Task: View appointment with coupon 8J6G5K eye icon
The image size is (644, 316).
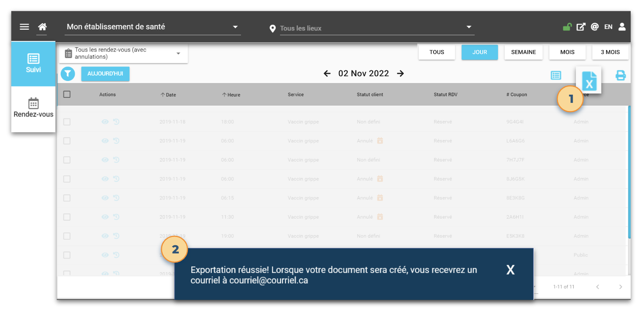Action: click(x=105, y=179)
